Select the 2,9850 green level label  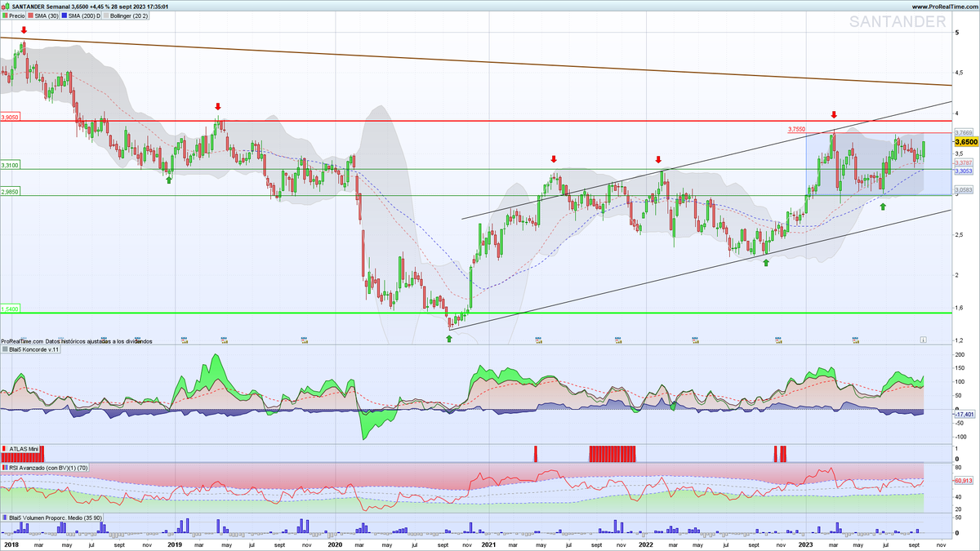[x=11, y=191]
